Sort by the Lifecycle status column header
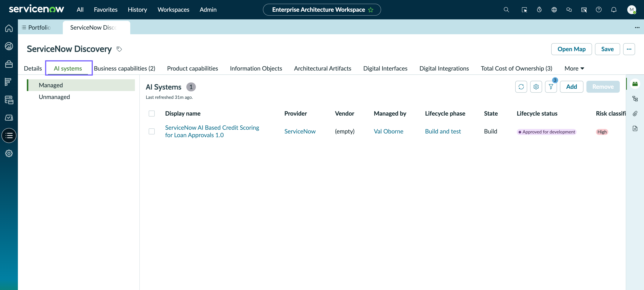This screenshot has height=290, width=644. pos(537,114)
